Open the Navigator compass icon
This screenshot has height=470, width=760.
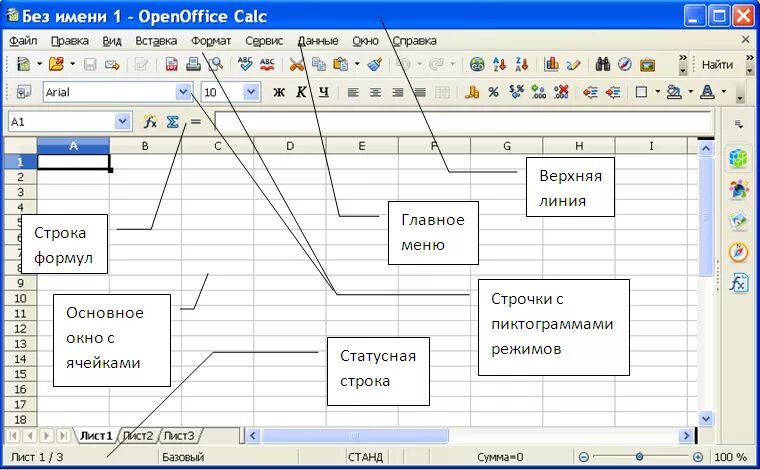[x=625, y=64]
